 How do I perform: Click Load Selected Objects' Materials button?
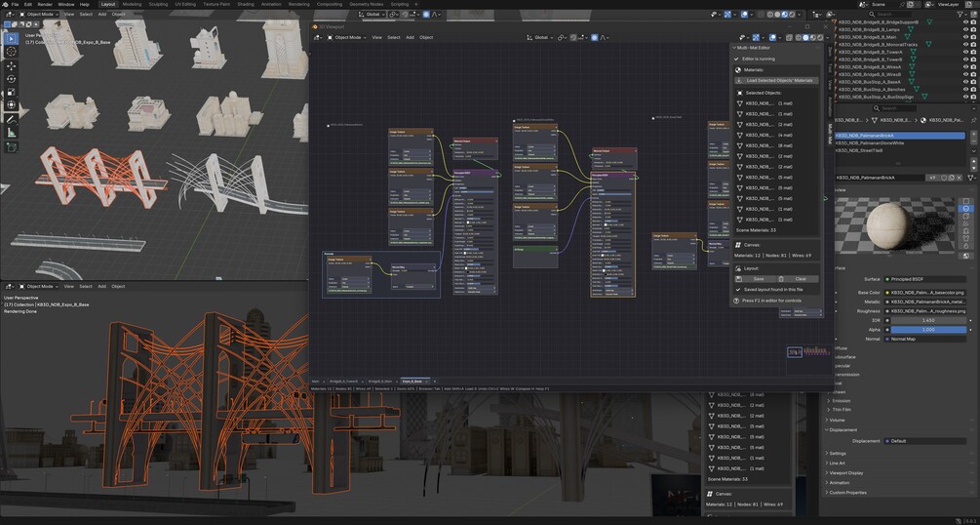779,80
